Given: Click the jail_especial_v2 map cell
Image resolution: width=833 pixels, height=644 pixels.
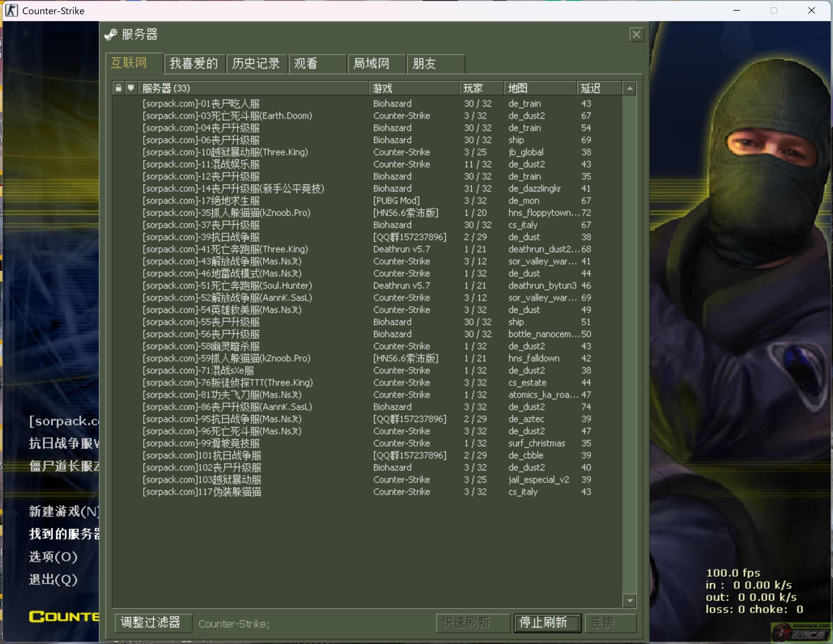Looking at the screenshot, I should click(539, 480).
